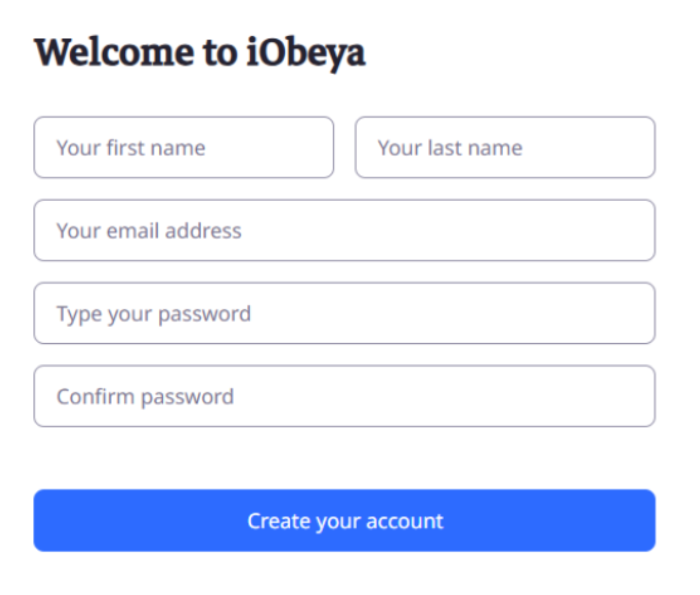
Task: Activate the 'Your email address' field
Action: tap(345, 230)
